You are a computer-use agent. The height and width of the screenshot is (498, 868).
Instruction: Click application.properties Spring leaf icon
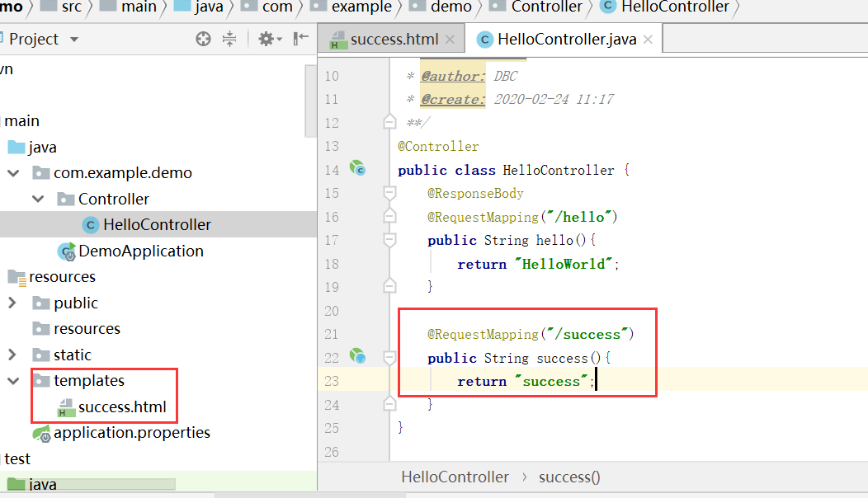[x=41, y=434]
